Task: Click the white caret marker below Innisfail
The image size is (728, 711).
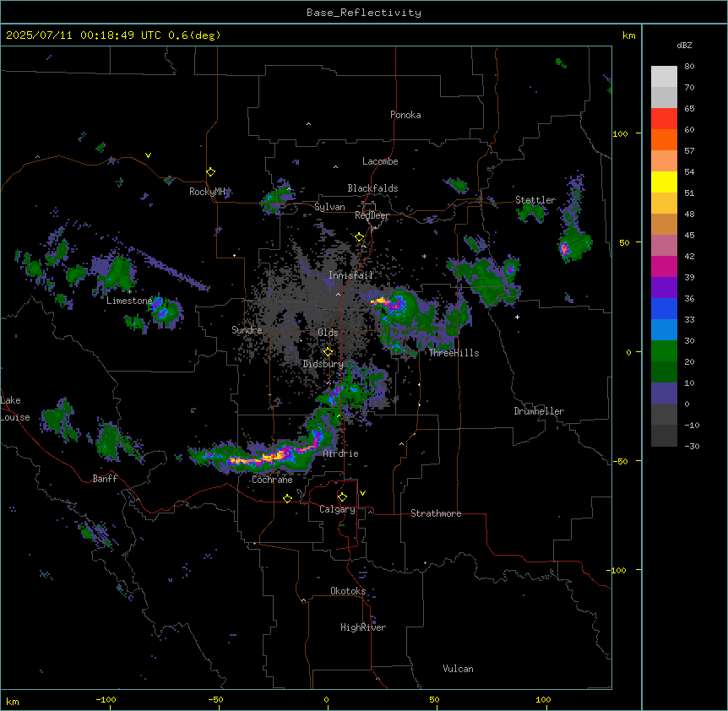Action: 338,294
